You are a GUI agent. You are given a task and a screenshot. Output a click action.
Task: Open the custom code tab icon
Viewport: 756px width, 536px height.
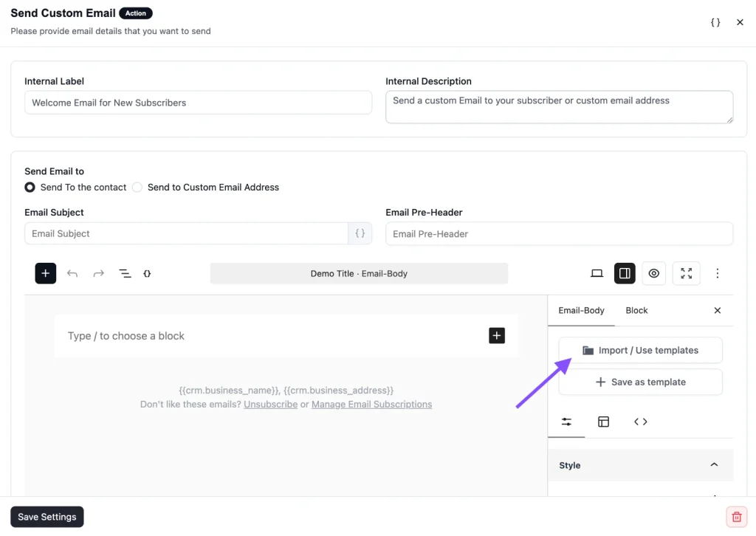(640, 422)
